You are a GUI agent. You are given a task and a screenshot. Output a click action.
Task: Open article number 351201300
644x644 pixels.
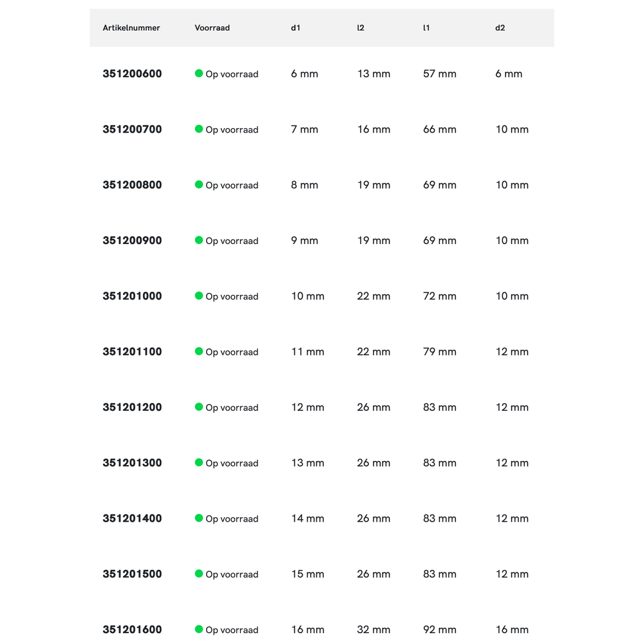click(132, 463)
